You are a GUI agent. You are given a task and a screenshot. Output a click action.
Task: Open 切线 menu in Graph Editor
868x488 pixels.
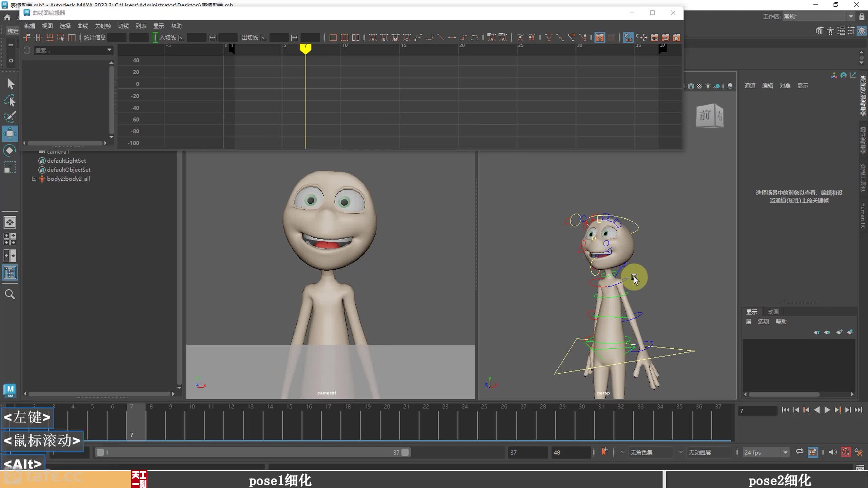click(123, 26)
